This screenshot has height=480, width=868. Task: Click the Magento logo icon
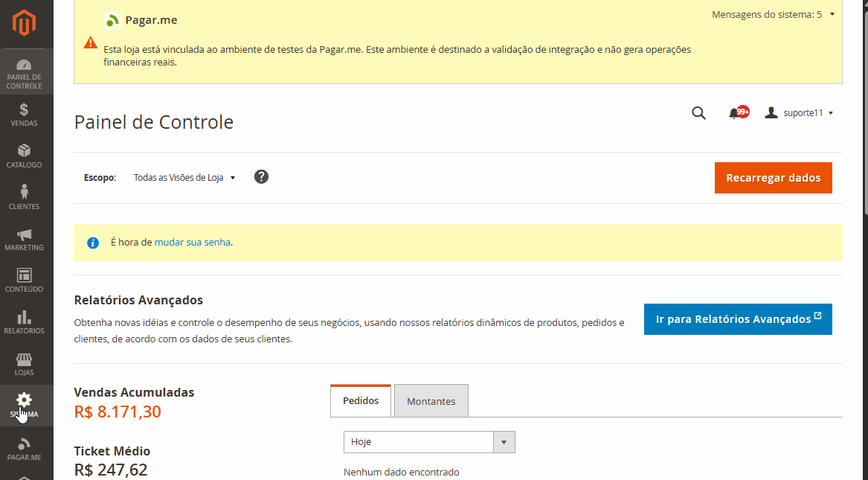tap(25, 23)
